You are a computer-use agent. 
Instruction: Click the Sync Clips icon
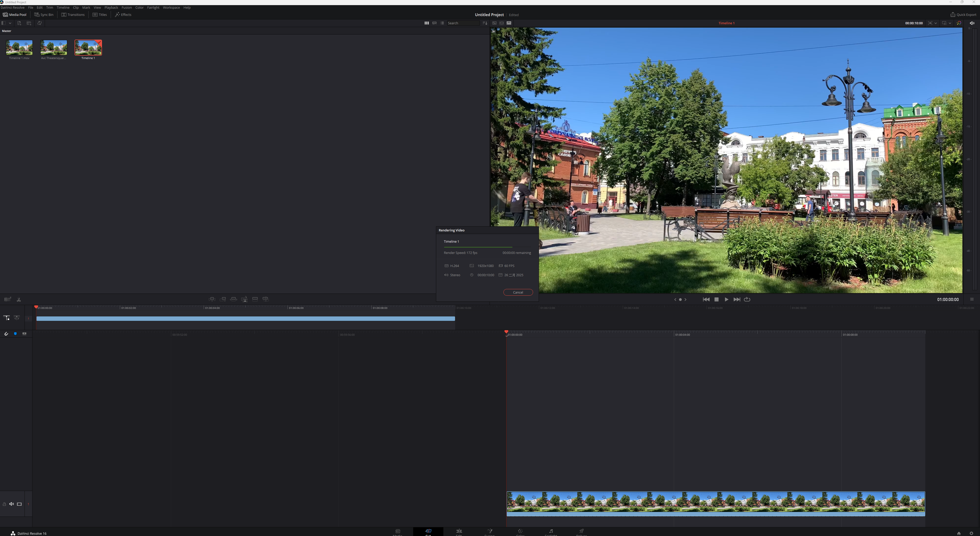click(39, 23)
